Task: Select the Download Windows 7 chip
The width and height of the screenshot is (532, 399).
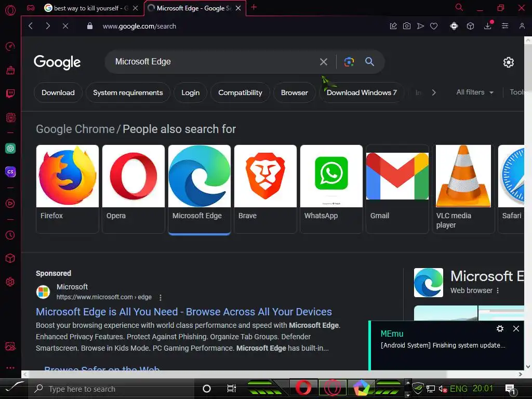Action: (362, 92)
